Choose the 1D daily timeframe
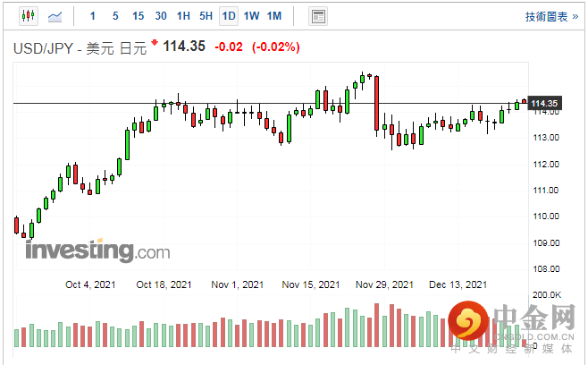The height and width of the screenshot is (365, 588). 229,16
